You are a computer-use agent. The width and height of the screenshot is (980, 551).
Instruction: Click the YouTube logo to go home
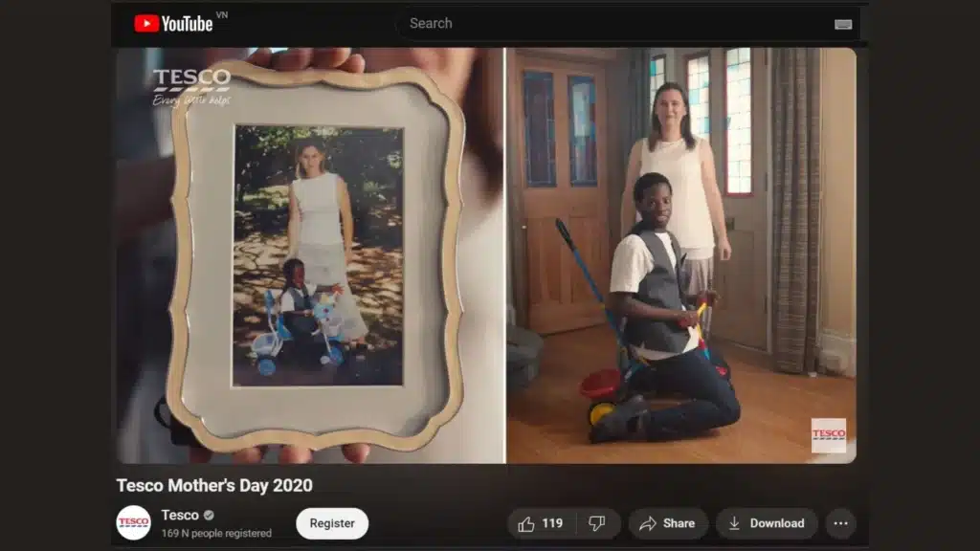(172, 22)
